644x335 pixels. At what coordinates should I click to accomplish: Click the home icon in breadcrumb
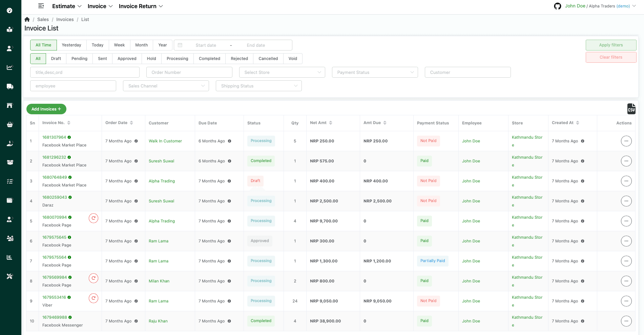(x=27, y=19)
